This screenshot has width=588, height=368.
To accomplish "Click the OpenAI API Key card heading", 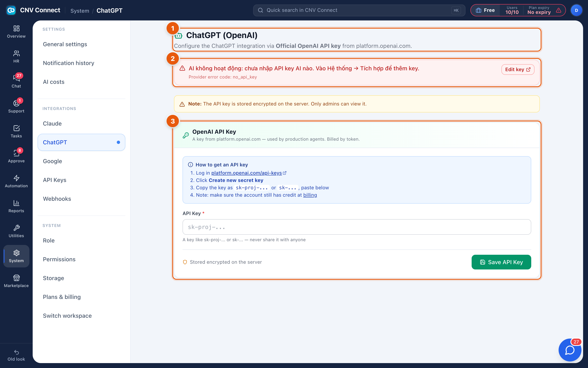I will pyautogui.click(x=214, y=132).
